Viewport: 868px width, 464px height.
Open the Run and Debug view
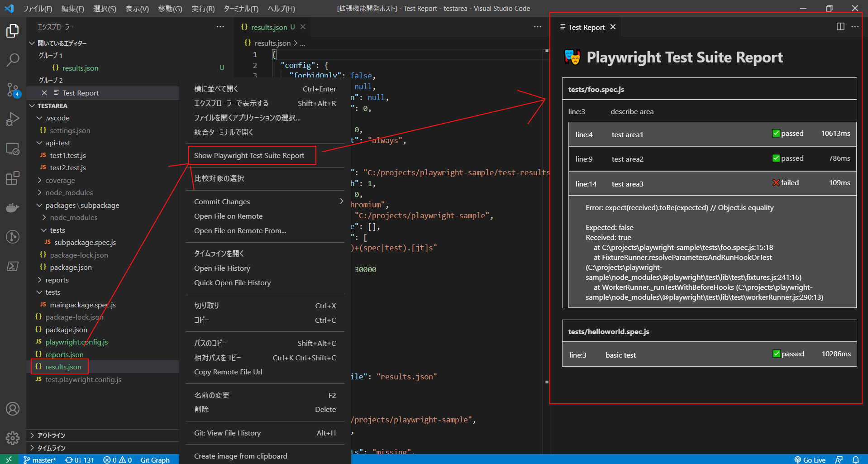click(x=13, y=119)
